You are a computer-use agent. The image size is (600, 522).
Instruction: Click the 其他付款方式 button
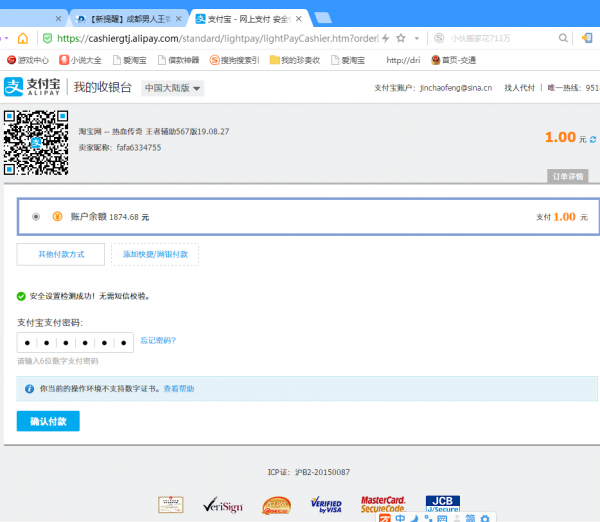[60, 254]
